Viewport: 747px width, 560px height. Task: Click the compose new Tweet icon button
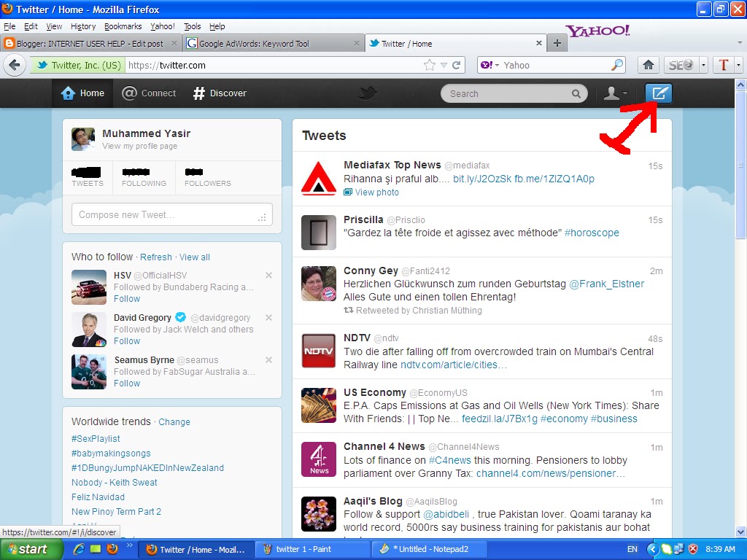(659, 93)
